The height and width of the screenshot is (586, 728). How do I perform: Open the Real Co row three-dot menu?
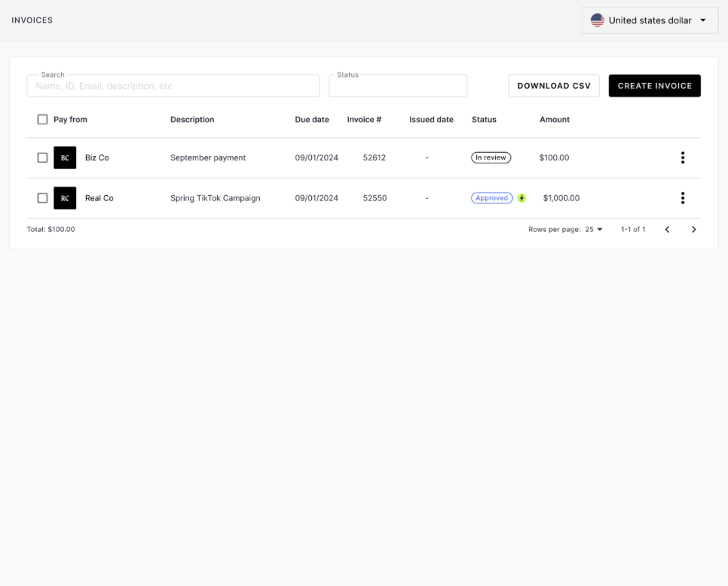(682, 198)
